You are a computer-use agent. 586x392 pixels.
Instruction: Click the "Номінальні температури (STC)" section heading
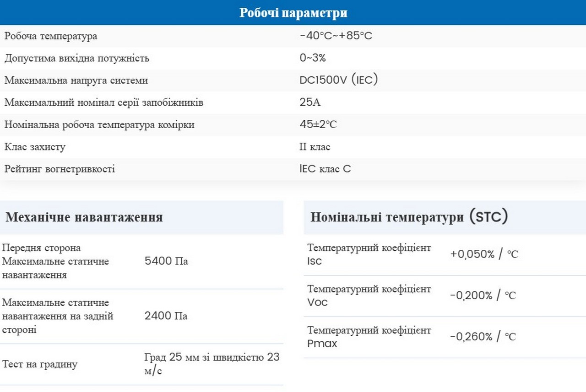click(409, 217)
